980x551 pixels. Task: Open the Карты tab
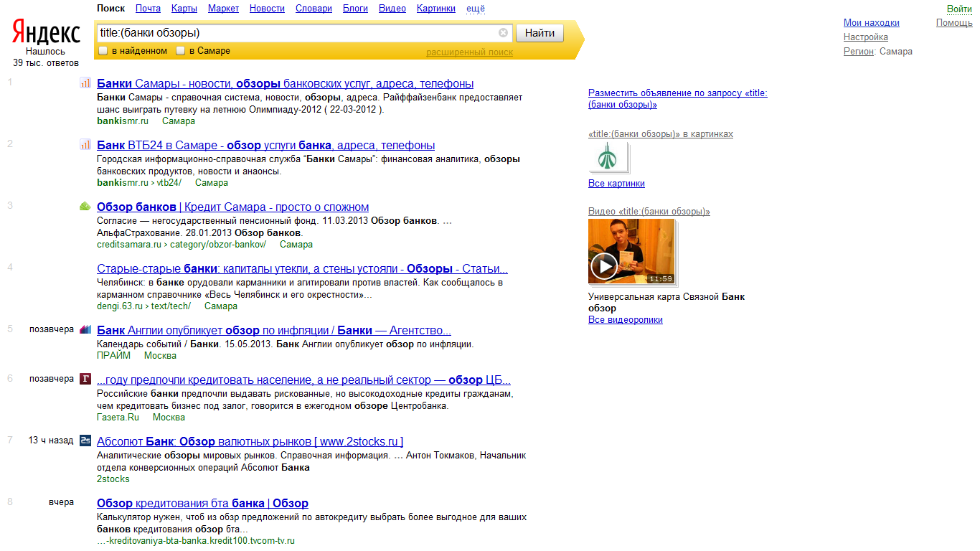tap(184, 9)
